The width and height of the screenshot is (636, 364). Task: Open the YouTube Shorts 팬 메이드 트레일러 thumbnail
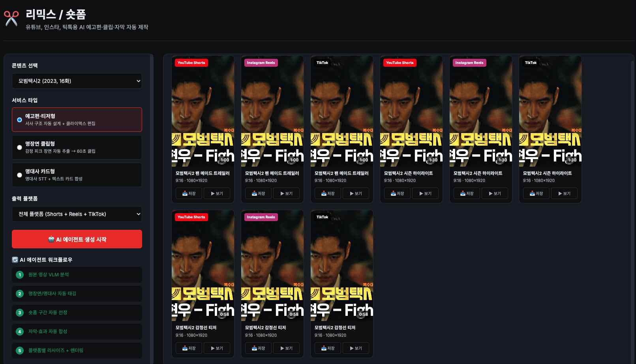tap(203, 111)
